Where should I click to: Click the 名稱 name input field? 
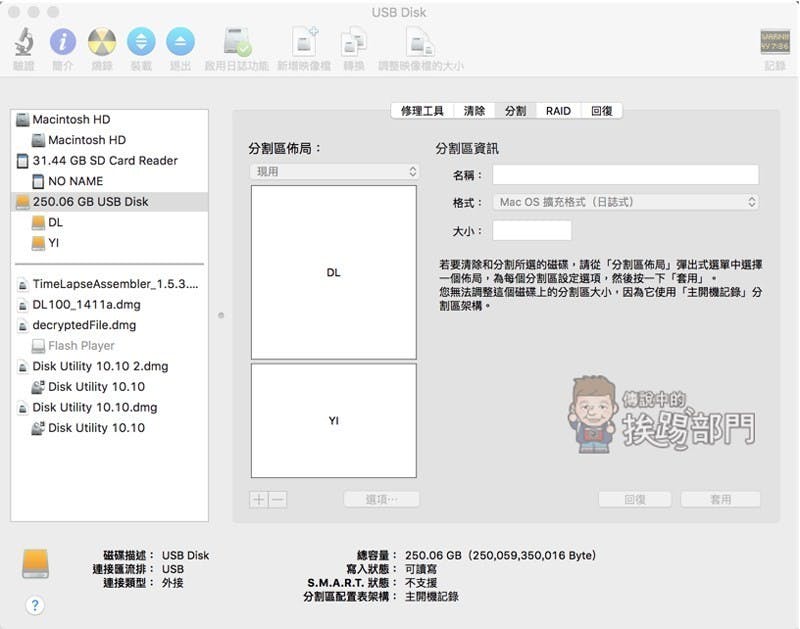[626, 174]
